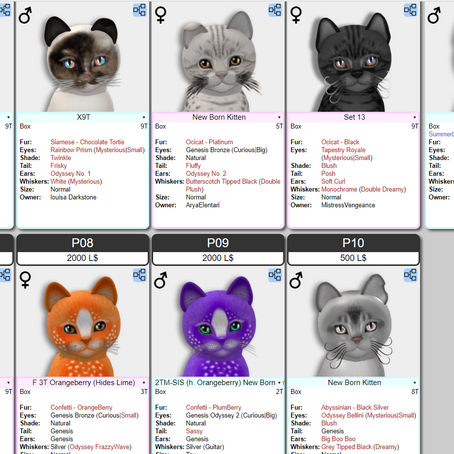The height and width of the screenshot is (454, 454).
Task: Click Confetti - OrangeBerry fur value
Action: point(81,407)
